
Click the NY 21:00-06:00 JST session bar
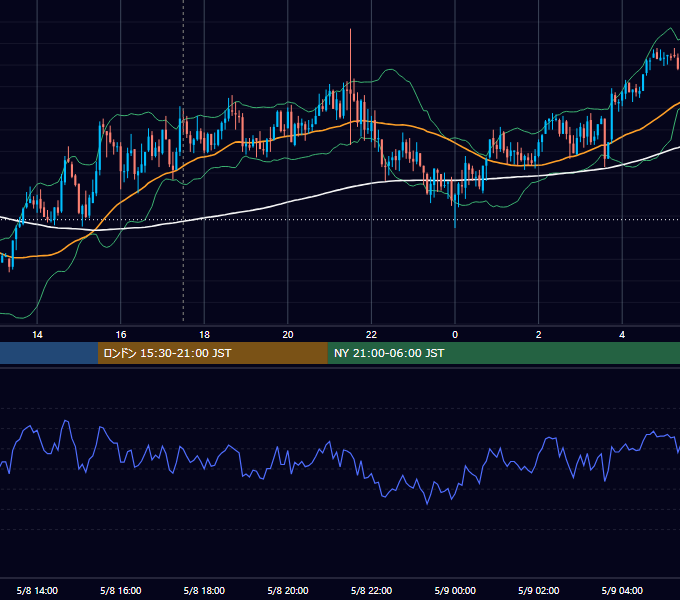click(503, 353)
